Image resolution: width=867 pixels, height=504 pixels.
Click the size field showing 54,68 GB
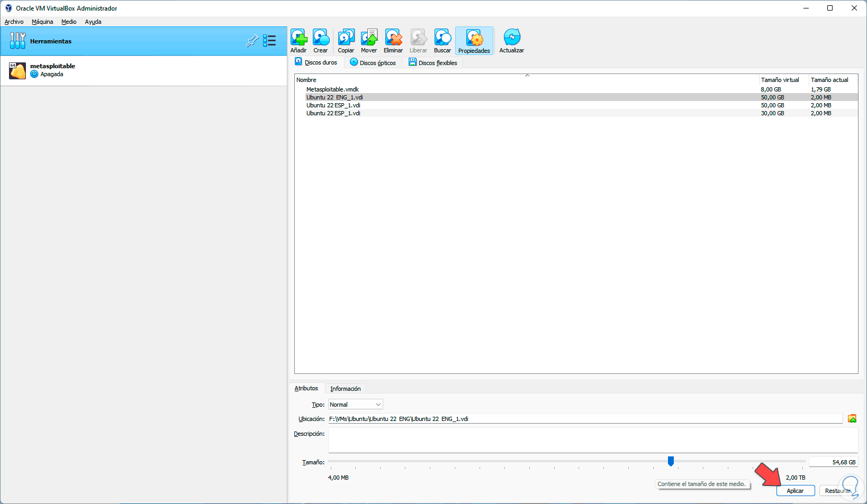tap(834, 462)
